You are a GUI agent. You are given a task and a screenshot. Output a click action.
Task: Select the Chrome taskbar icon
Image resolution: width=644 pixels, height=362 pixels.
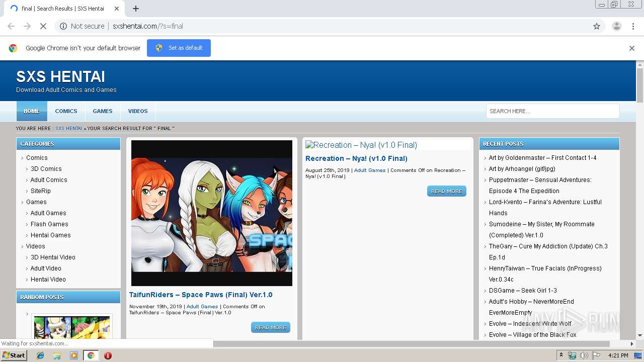click(x=91, y=355)
